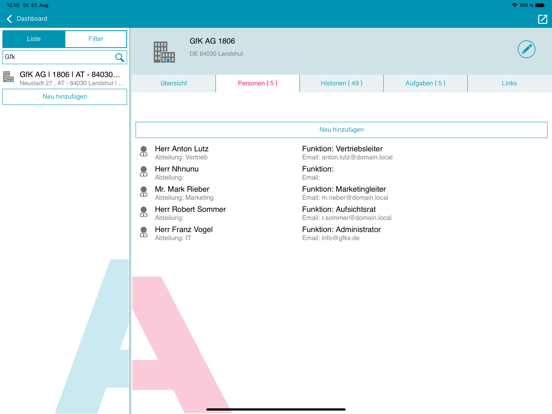Tap the home indicator bar at the bottom
The height and width of the screenshot is (414, 552).
276,409
